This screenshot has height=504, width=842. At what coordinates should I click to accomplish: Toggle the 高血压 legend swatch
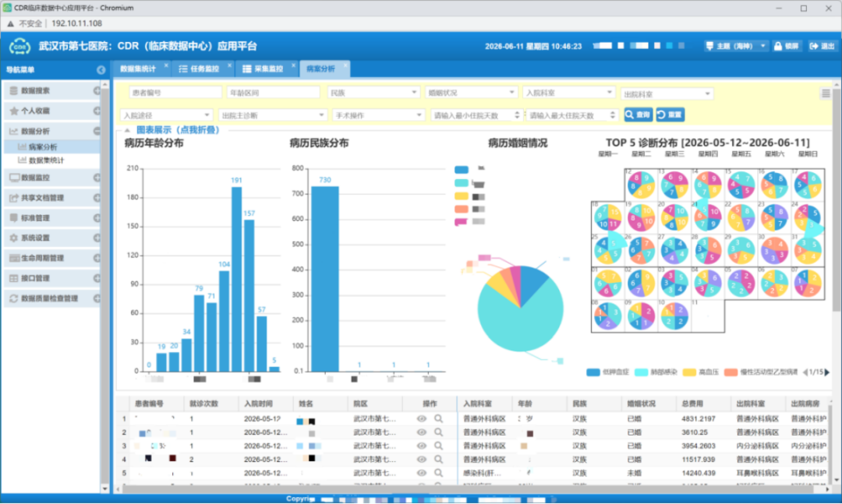(689, 372)
